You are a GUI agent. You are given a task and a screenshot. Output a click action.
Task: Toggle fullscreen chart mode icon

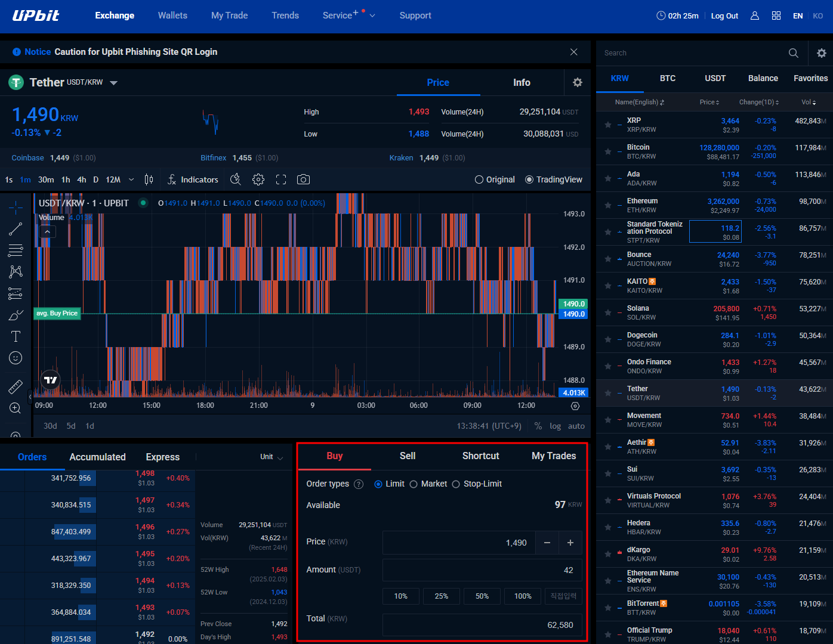coord(281,179)
